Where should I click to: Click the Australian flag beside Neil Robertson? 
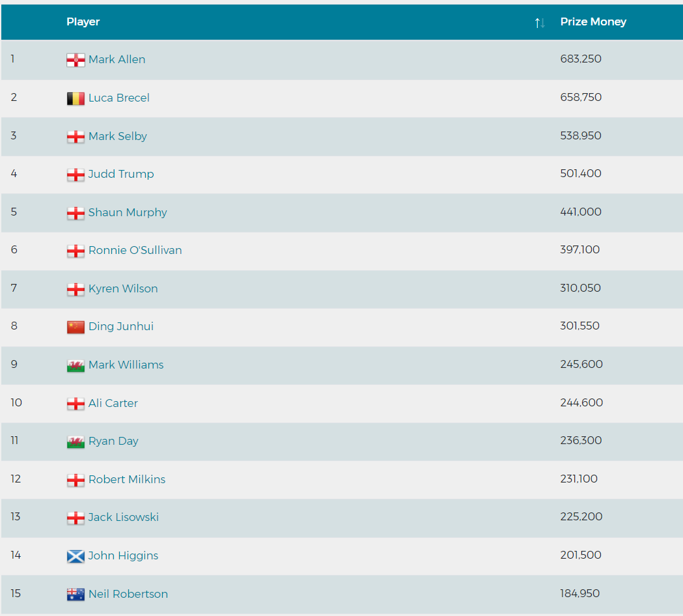click(x=76, y=595)
